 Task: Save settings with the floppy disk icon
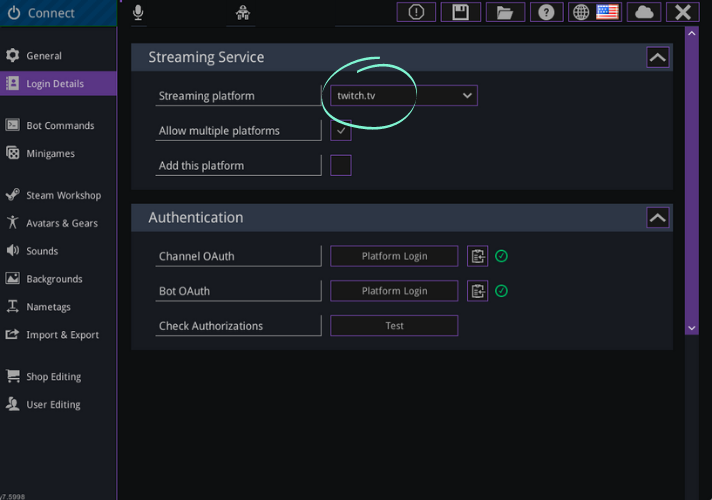[x=461, y=12]
